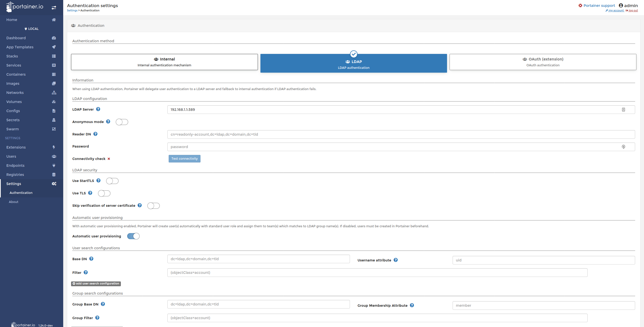Click the Group Filter input field

(377, 318)
